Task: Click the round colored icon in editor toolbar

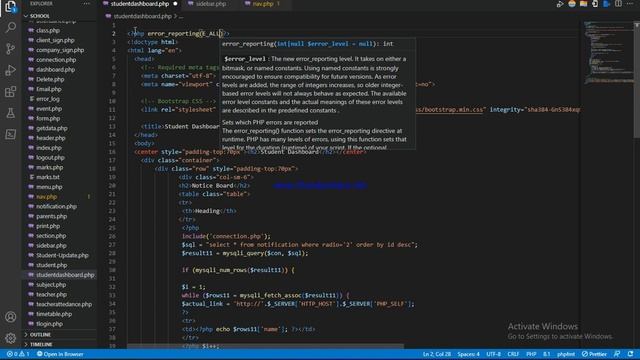Action: pos(572,4)
